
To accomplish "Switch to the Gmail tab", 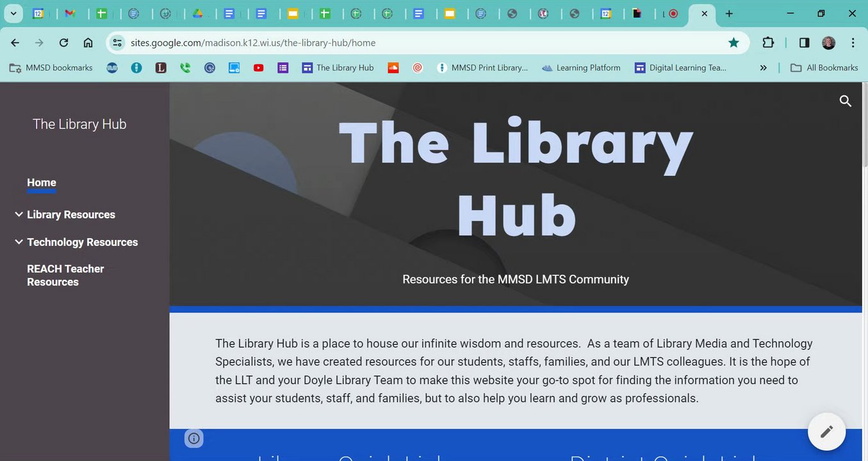I will [x=70, y=13].
